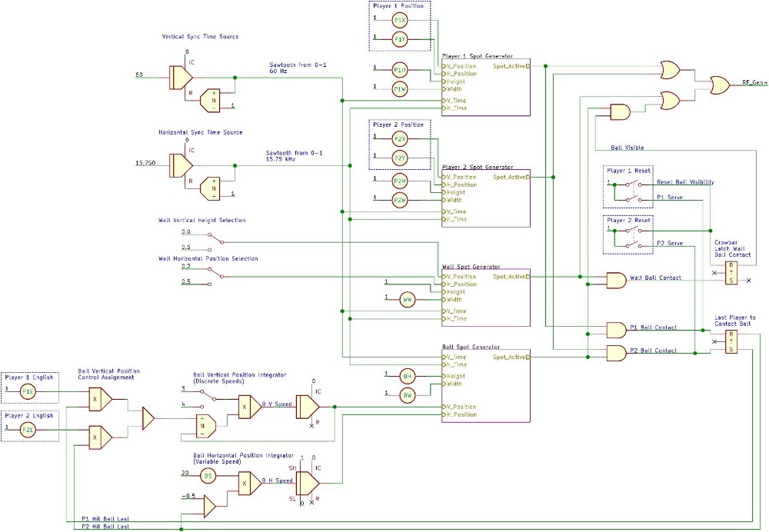Select the final OR gate before RF_Gen

721,84
